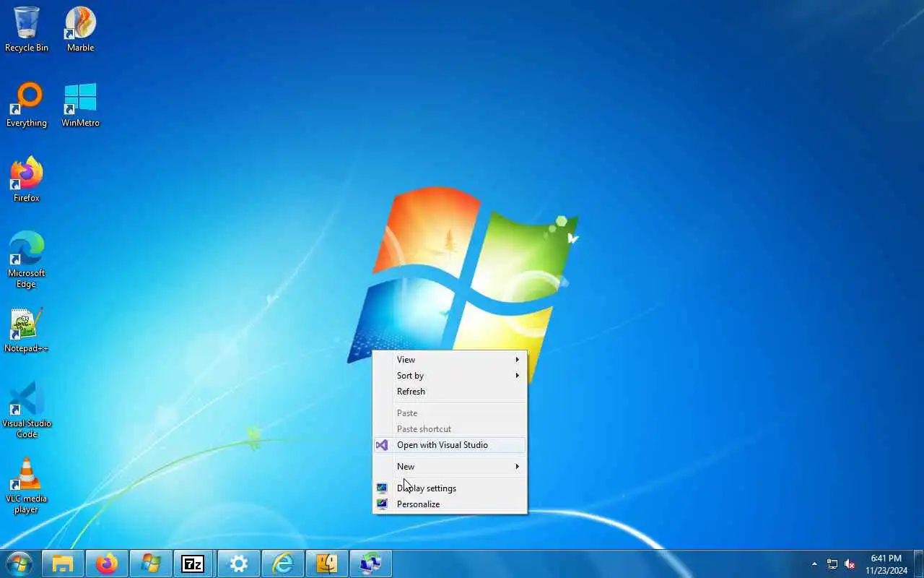
Task: Select the WinMetro desktop shortcut
Action: [80, 105]
